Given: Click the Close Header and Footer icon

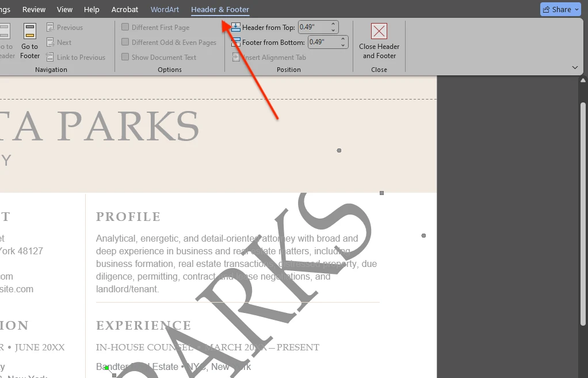Looking at the screenshot, I should [x=379, y=31].
